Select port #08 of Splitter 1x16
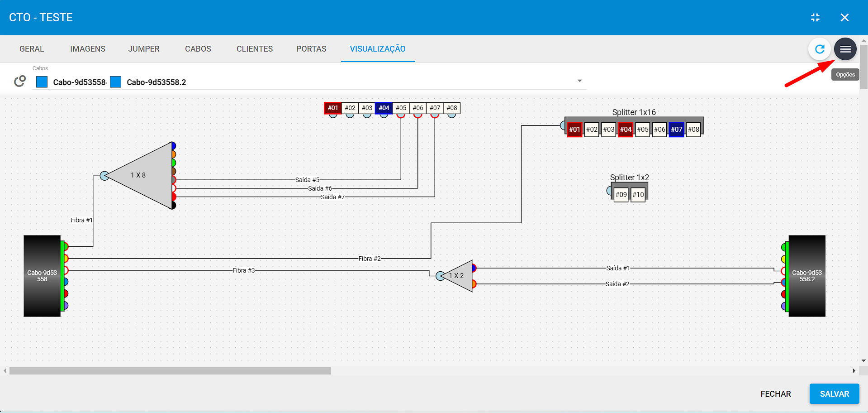868x413 pixels. point(693,130)
